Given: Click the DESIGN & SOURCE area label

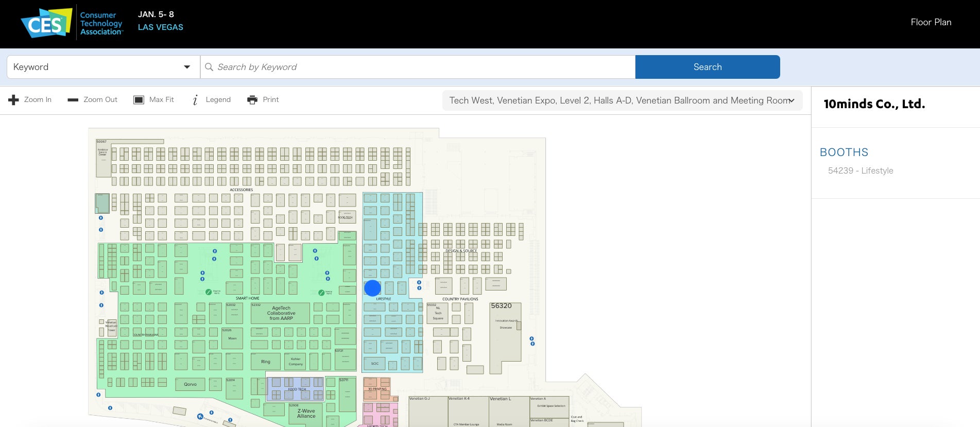Looking at the screenshot, I should click(x=461, y=251).
